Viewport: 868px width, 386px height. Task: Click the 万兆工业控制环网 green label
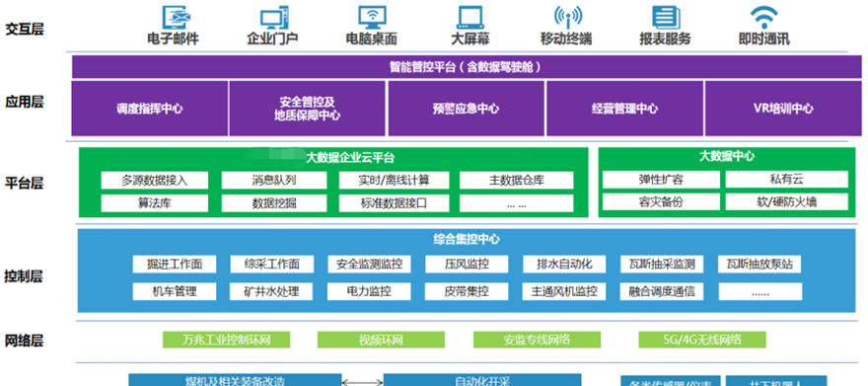pos(227,340)
